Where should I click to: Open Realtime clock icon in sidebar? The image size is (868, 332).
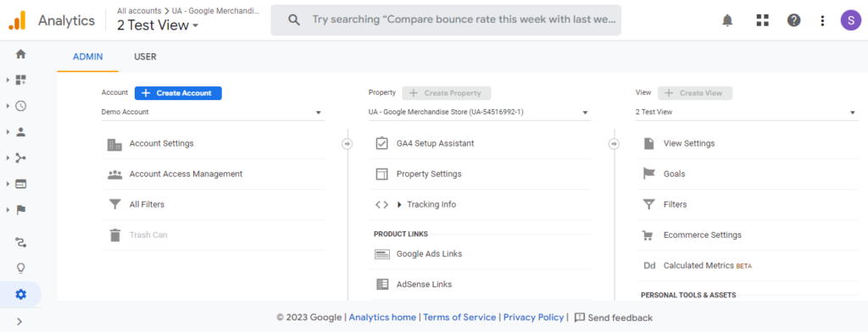(x=20, y=106)
